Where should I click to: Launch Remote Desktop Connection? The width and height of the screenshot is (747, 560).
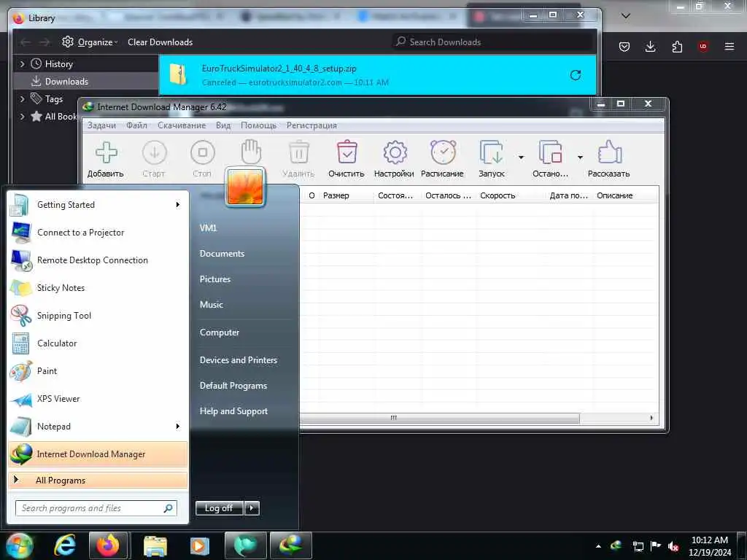(x=98, y=260)
